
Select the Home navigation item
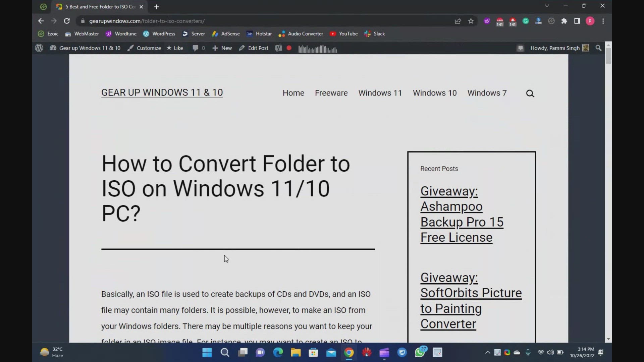tap(293, 93)
